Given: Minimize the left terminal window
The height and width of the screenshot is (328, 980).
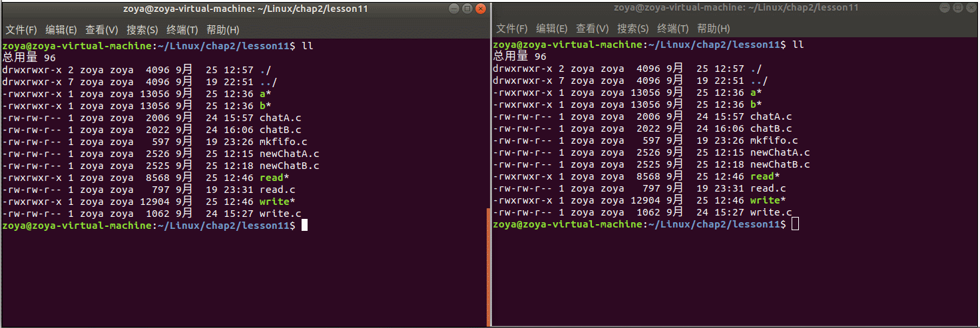Looking at the screenshot, I should 454,9.
